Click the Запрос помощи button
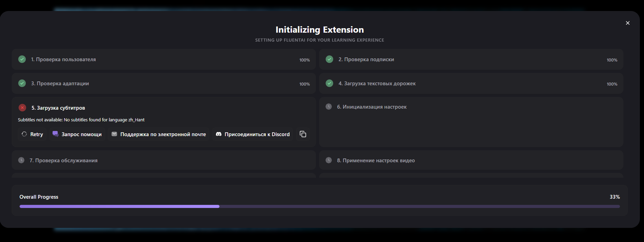The image size is (644, 242). [x=77, y=134]
